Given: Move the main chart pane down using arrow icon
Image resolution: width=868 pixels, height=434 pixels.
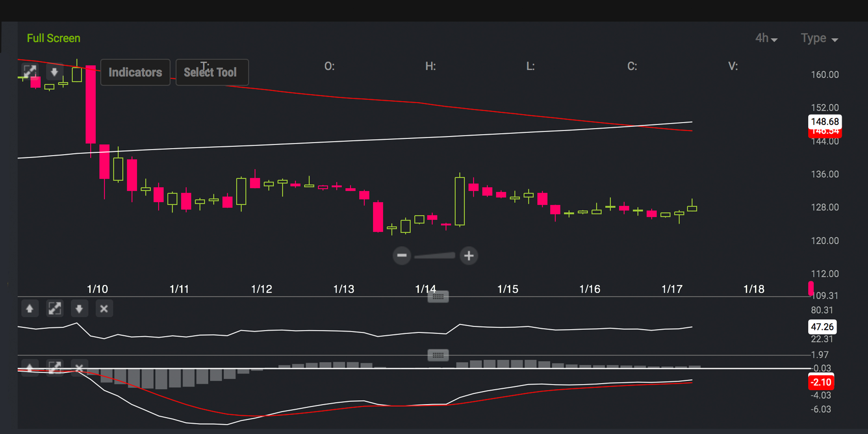Looking at the screenshot, I should click(x=55, y=71).
